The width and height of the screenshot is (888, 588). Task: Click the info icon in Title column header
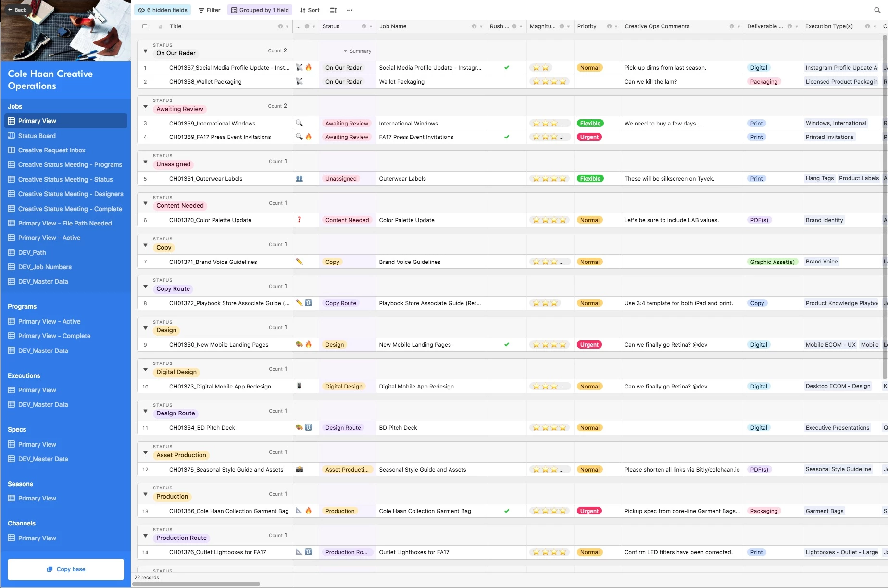click(280, 26)
